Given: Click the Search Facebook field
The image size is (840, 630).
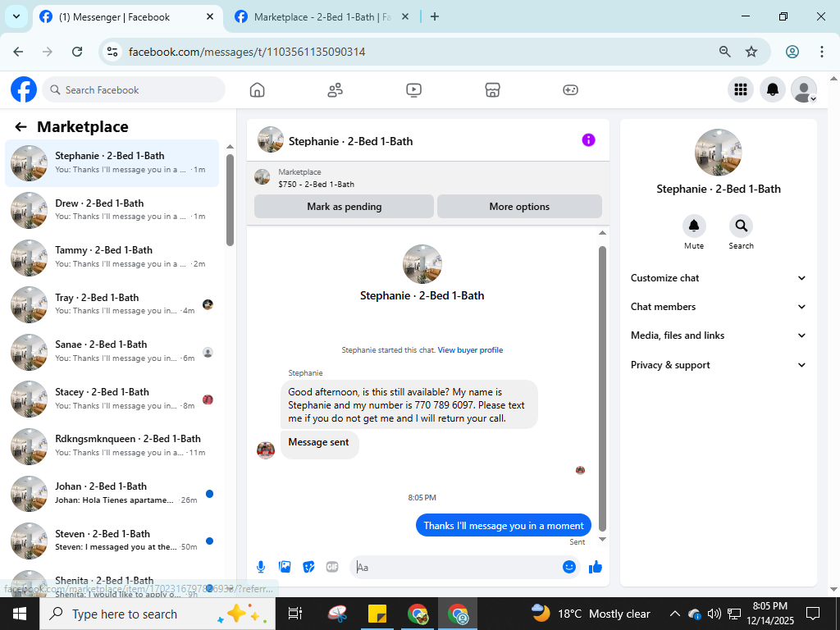Looking at the screenshot, I should click(x=134, y=89).
